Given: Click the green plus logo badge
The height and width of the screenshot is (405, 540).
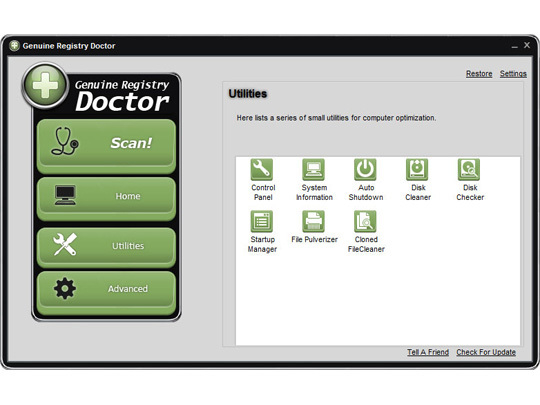Looking at the screenshot, I should pos(45,85).
